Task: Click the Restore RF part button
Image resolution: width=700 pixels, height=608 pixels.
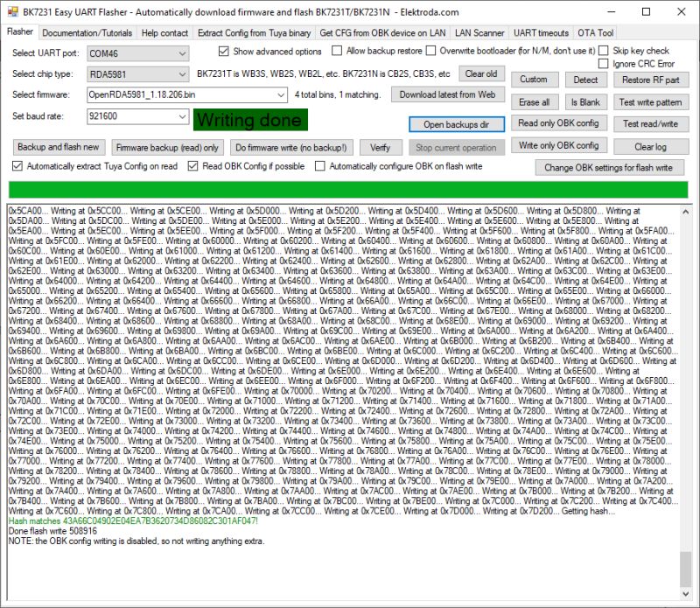Action: tap(650, 80)
